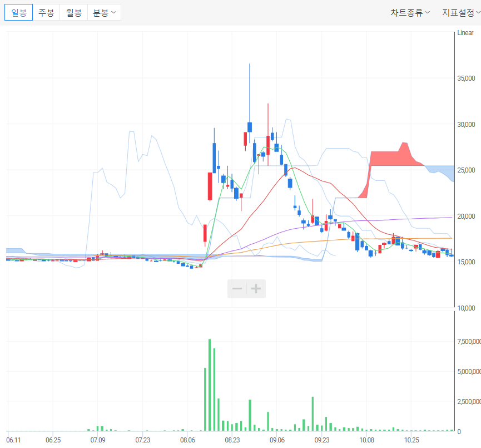Click the 10,000 price axis label

point(466,308)
